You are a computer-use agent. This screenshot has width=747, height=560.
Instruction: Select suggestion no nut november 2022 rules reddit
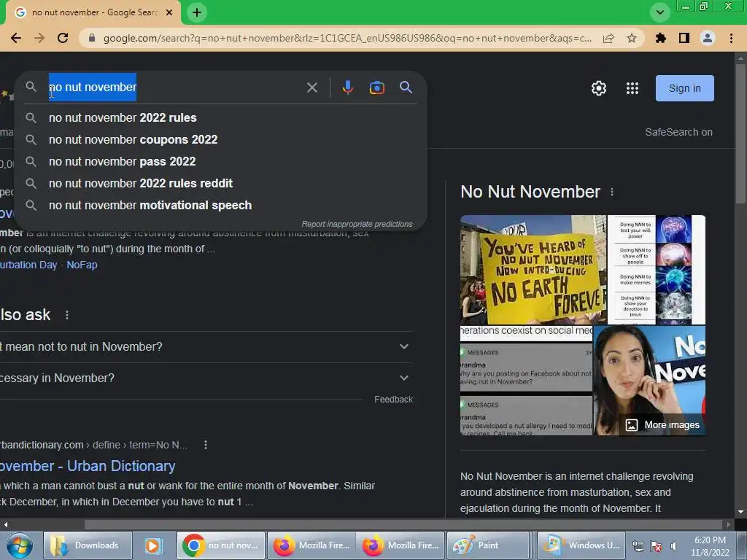click(x=221, y=183)
